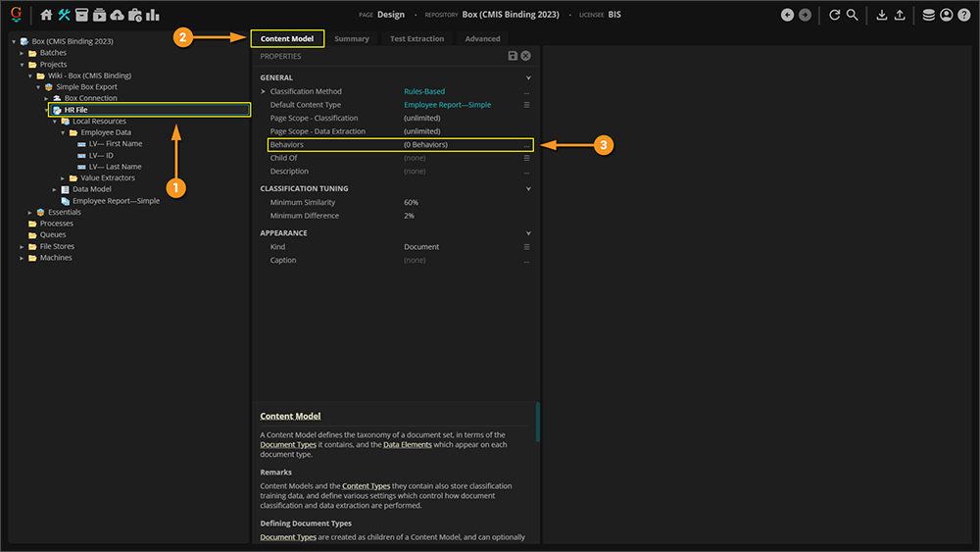Click the refresh icon in top toolbar
This screenshot has width=980, height=552.
point(835,15)
